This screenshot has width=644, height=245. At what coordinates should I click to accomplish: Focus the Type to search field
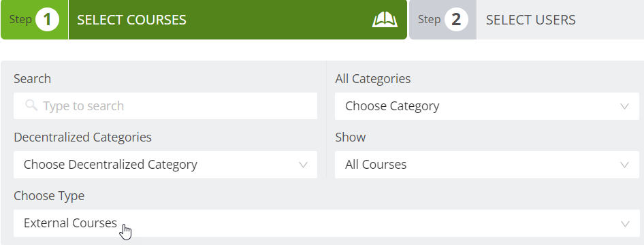165,106
